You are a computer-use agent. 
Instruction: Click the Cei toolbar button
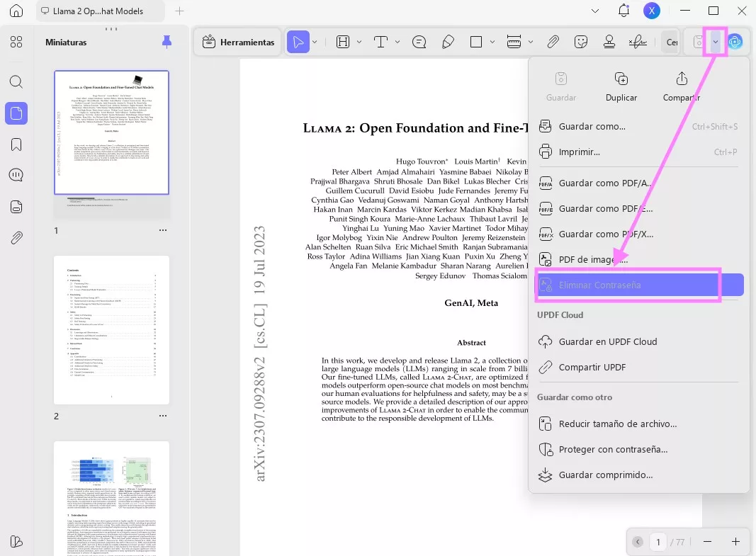pyautogui.click(x=671, y=42)
